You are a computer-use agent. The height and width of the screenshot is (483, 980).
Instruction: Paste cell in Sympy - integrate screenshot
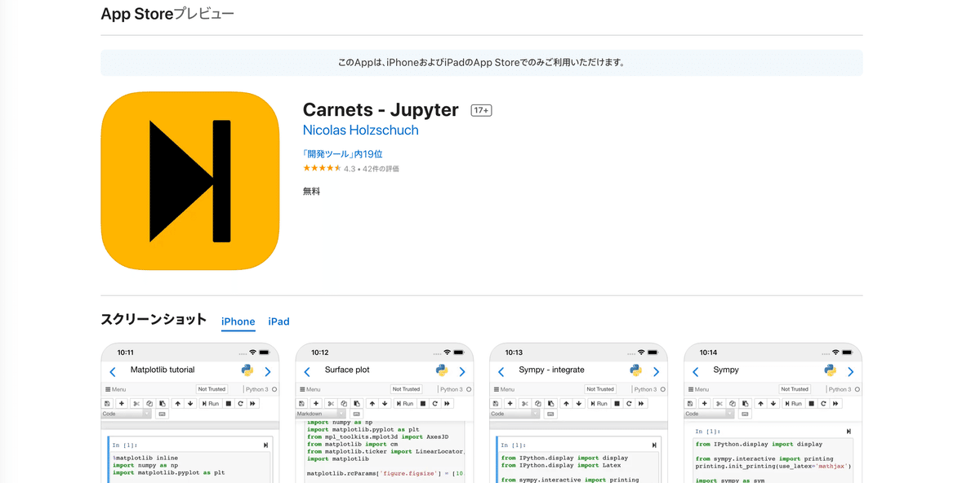551,404
